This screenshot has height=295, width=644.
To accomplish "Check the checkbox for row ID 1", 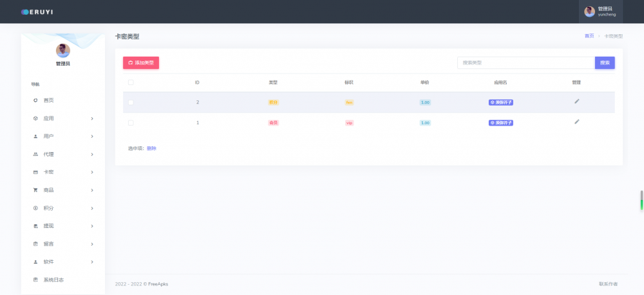I will tap(131, 122).
